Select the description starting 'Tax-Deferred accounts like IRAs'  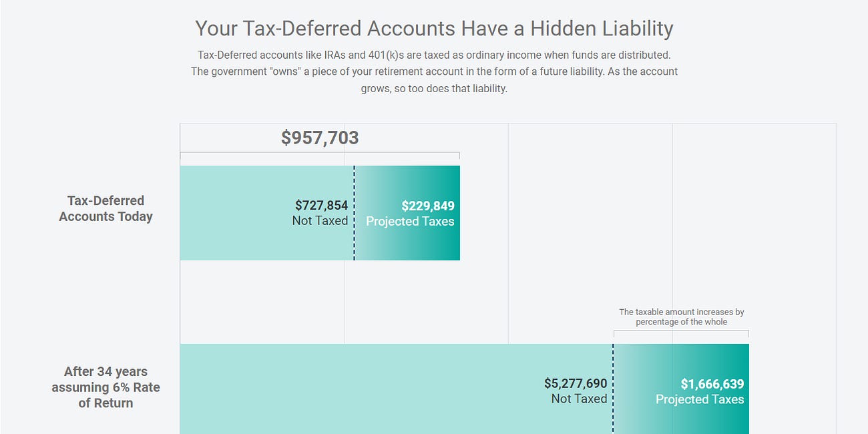point(434,71)
